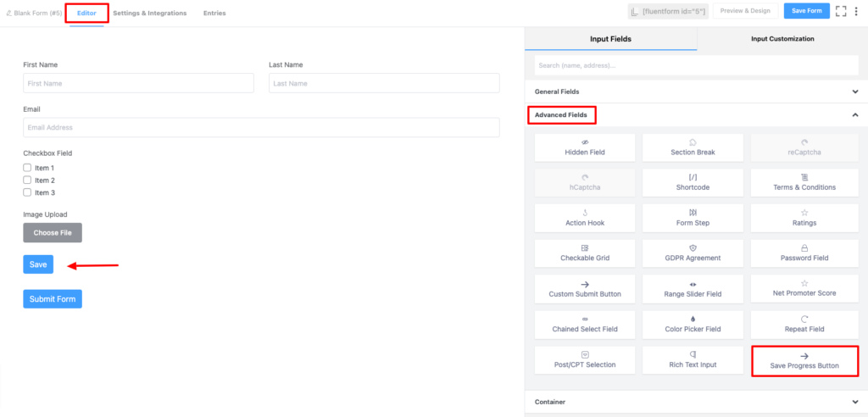Tick the Item 2 checkbox
The height and width of the screenshot is (417, 868).
27,181
